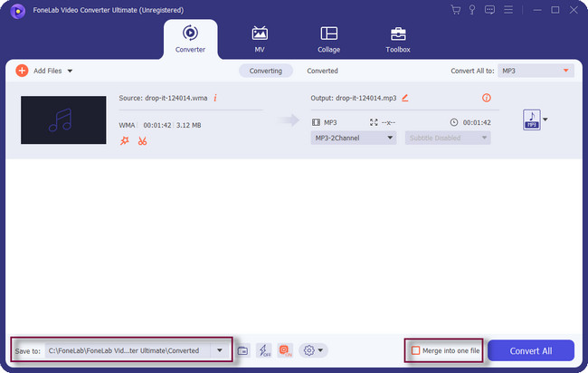Click the output duration clock icon
Viewport: 588px width, 373px height.
click(x=454, y=122)
